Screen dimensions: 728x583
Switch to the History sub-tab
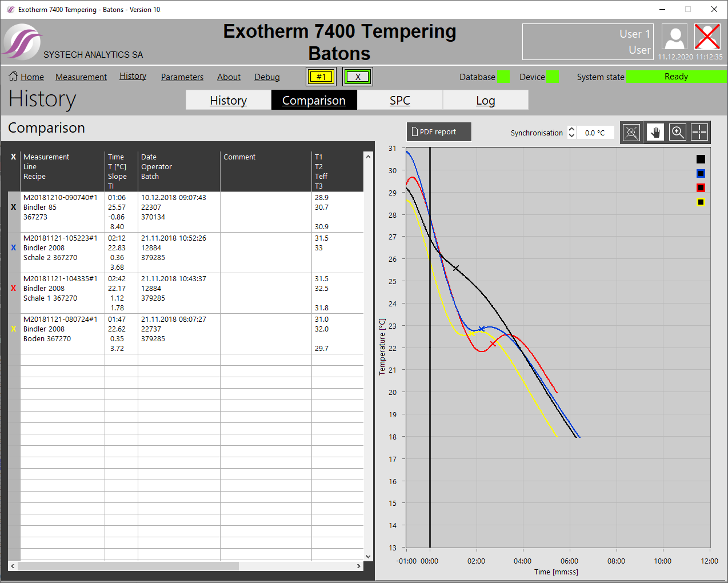click(229, 100)
